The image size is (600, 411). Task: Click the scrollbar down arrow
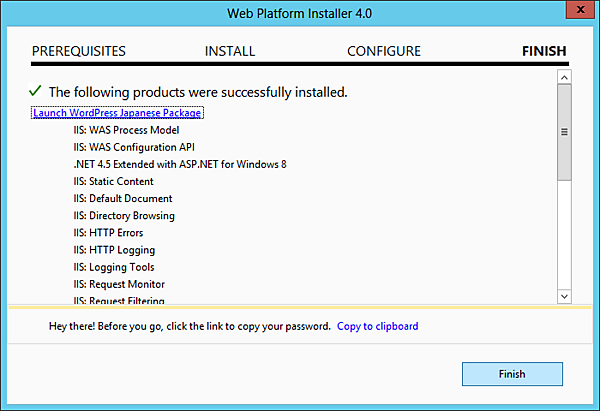(x=564, y=296)
